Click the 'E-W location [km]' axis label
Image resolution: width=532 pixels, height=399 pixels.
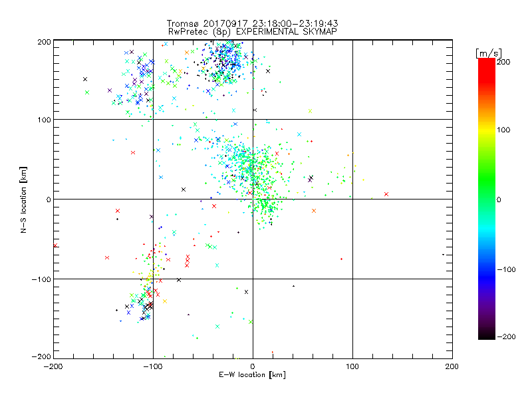pyautogui.click(x=252, y=375)
